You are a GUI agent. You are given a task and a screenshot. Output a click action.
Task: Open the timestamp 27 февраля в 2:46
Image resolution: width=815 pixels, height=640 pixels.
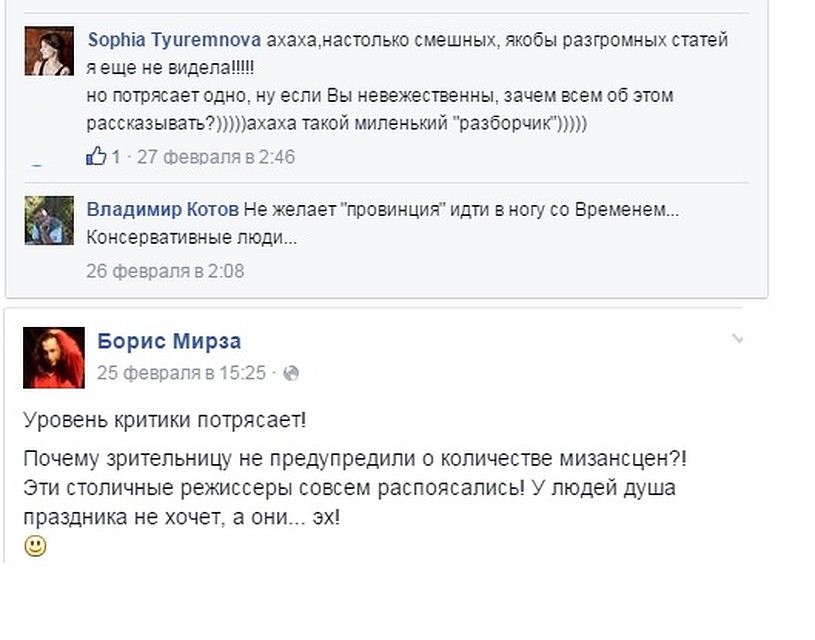(x=216, y=157)
